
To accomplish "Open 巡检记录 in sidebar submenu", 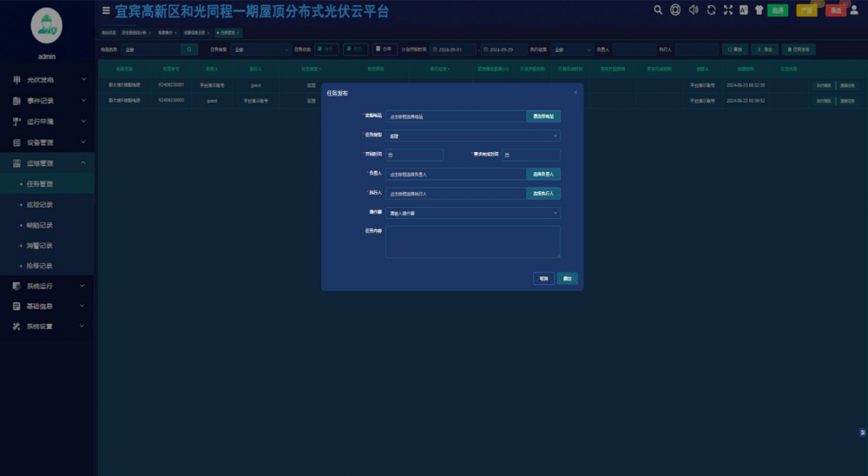I will coord(40,204).
